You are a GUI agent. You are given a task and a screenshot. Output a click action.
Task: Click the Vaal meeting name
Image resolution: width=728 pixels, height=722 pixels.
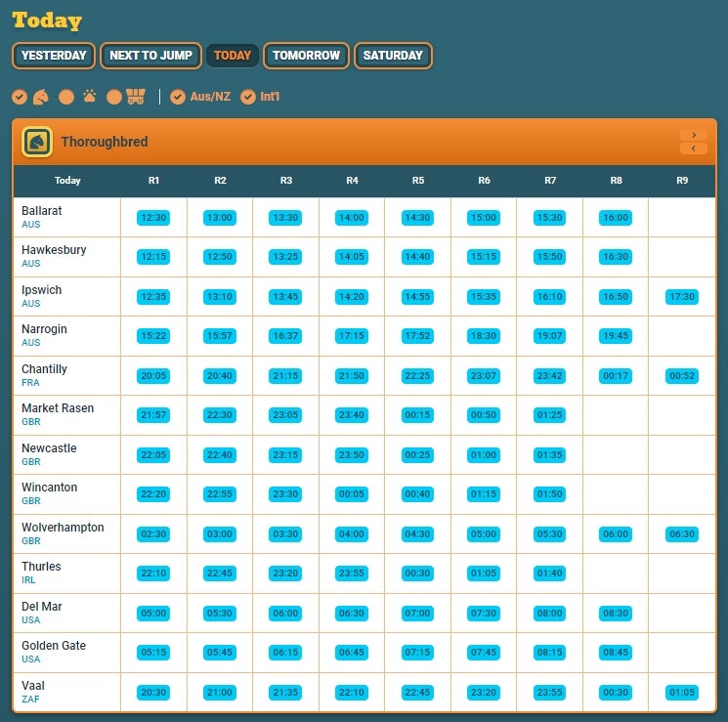coord(33,685)
